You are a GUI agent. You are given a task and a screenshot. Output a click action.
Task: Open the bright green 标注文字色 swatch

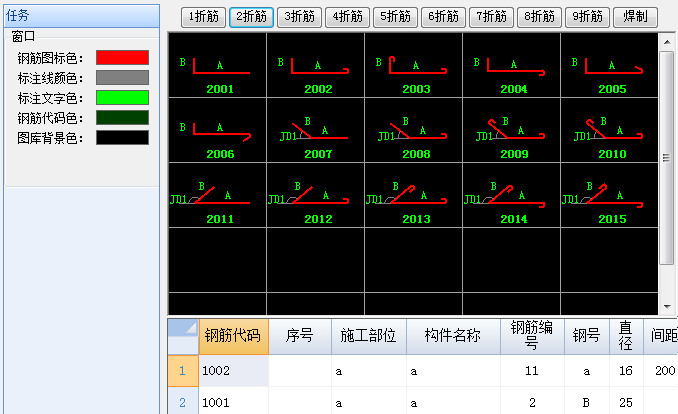click(x=122, y=98)
